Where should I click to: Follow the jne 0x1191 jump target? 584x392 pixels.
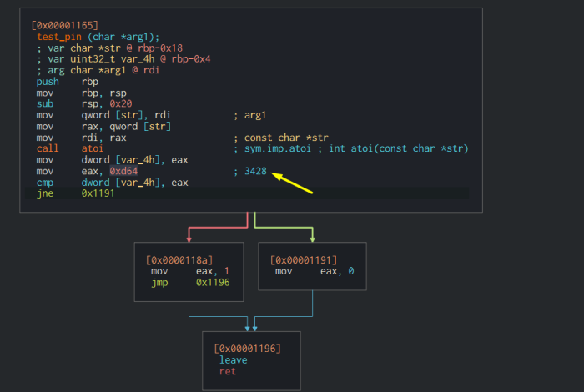98,193
